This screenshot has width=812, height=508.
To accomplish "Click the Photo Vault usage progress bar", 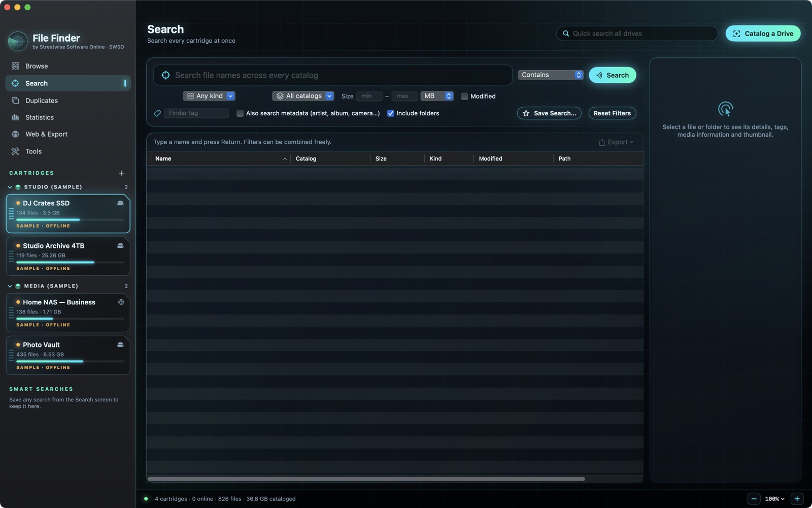I will [x=70, y=361].
